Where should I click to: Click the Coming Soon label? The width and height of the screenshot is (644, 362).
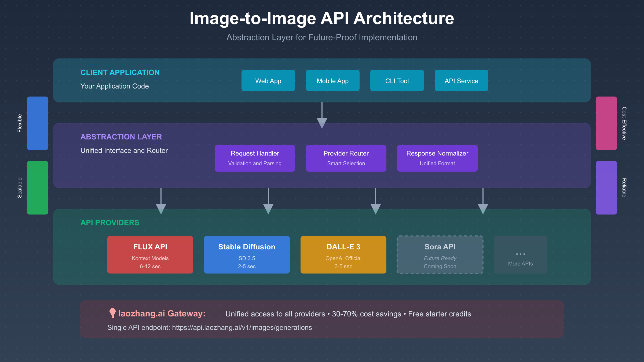pyautogui.click(x=440, y=266)
